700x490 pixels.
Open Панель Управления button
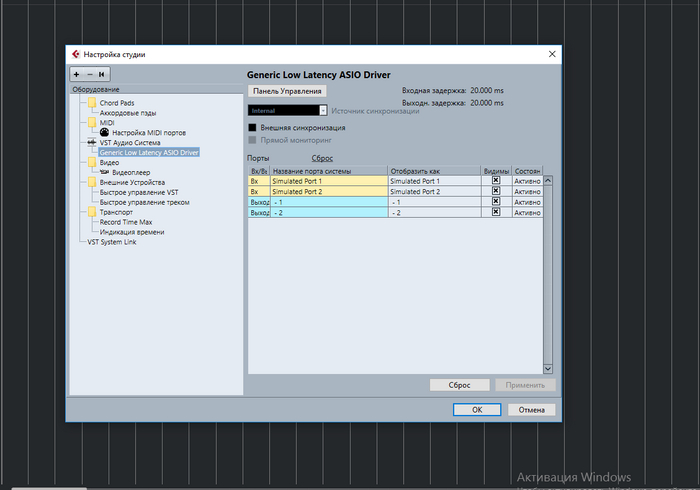click(287, 91)
